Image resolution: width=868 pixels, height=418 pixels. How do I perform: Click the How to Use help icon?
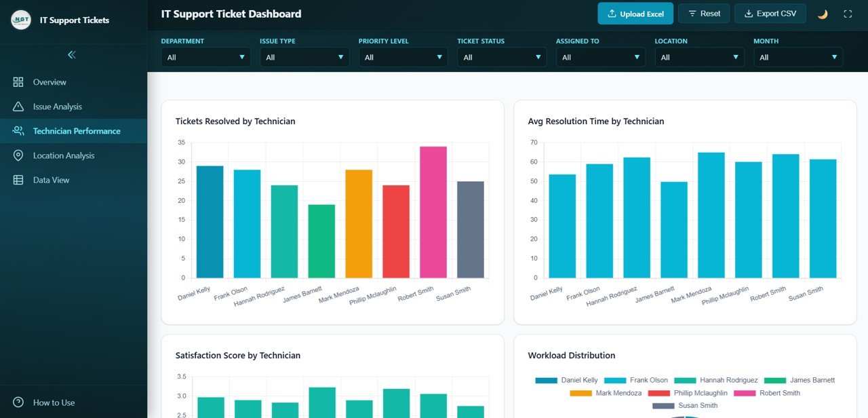pyautogui.click(x=18, y=402)
